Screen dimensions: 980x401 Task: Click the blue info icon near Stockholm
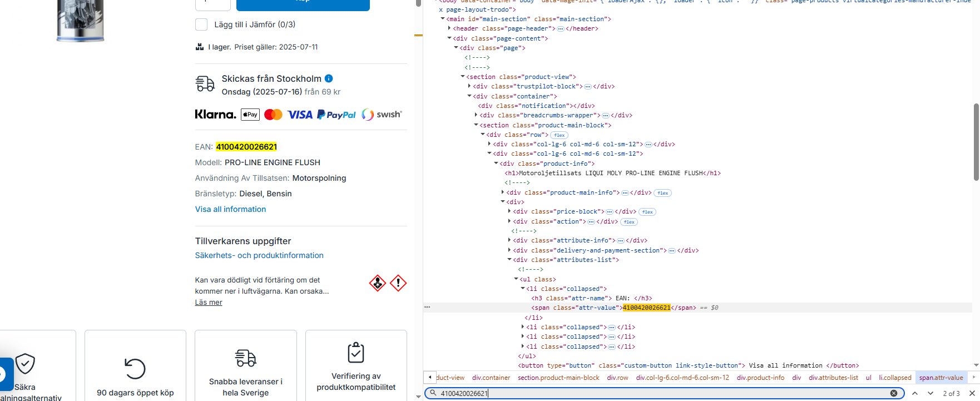[x=329, y=78]
